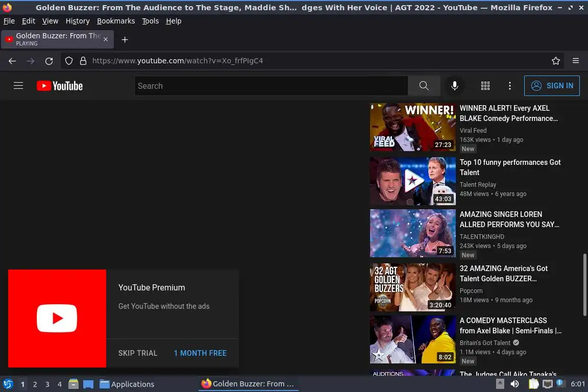Open the Applications folder in taskbar

(127, 384)
